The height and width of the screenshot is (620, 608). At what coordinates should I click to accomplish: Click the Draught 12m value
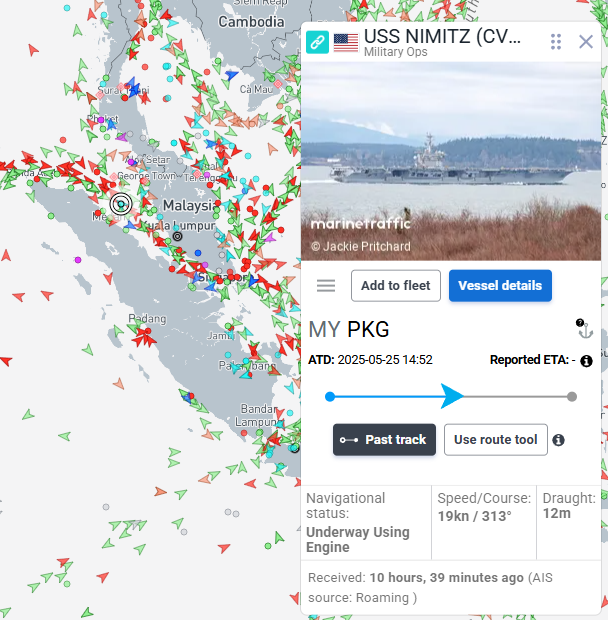pyautogui.click(x=557, y=513)
